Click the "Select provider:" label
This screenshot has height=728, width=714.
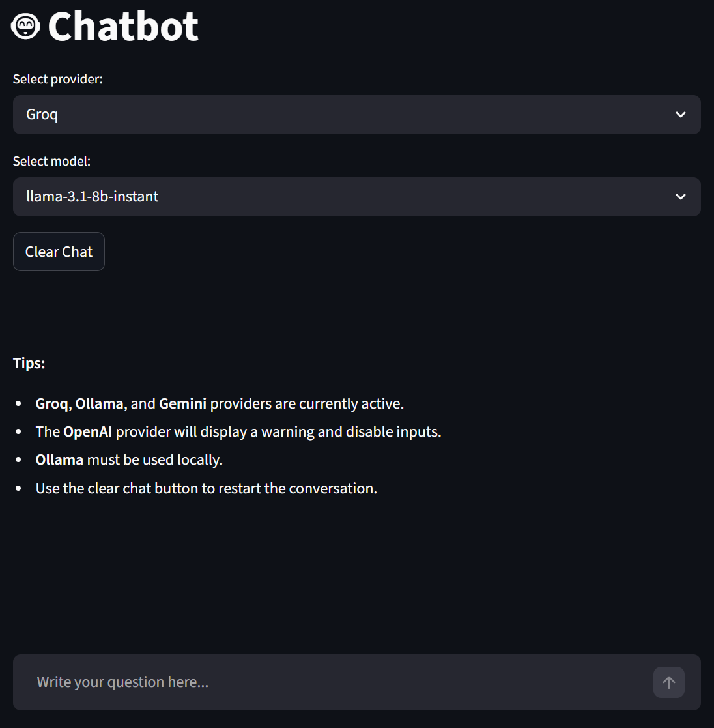click(58, 79)
